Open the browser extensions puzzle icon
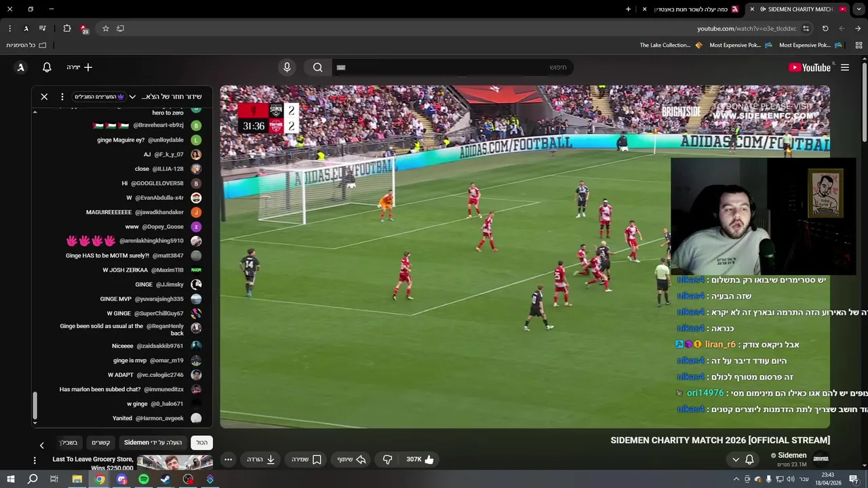 tap(67, 28)
